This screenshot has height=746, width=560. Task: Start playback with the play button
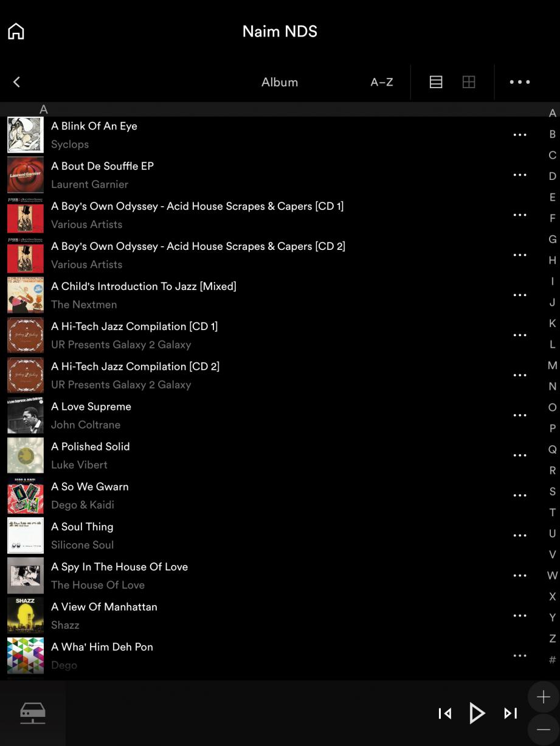click(x=477, y=713)
